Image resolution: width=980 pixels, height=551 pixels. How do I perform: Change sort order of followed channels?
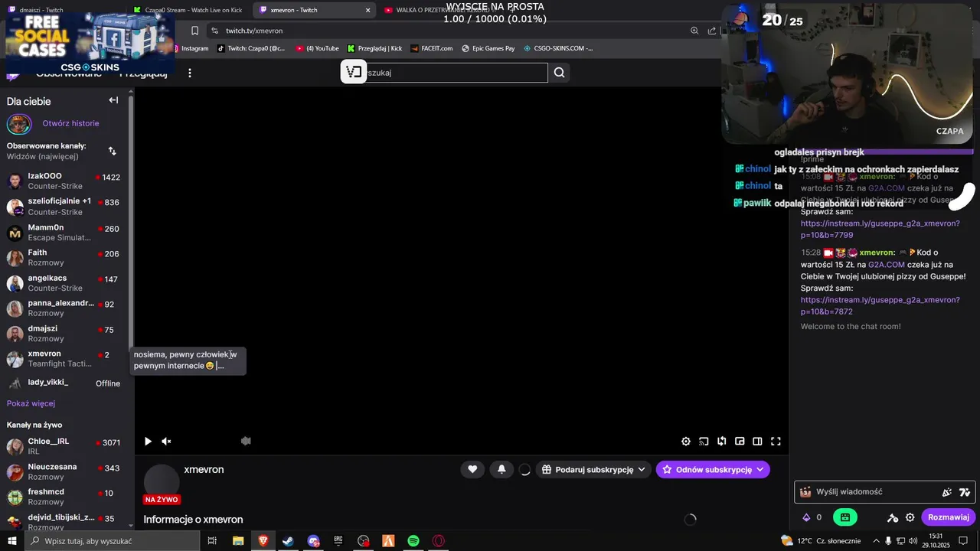[113, 151]
